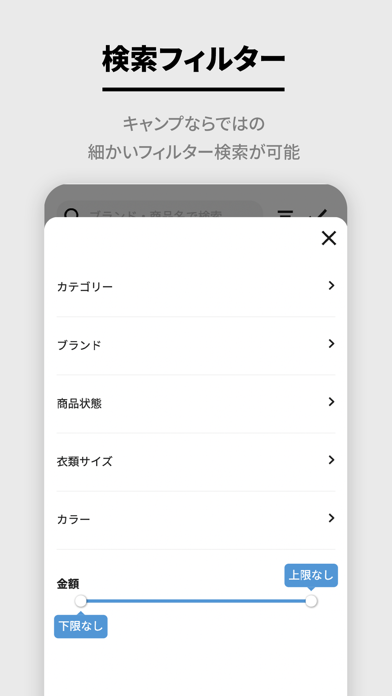
Task: Select the 衣類サイズ filter option
Action: tap(196, 462)
